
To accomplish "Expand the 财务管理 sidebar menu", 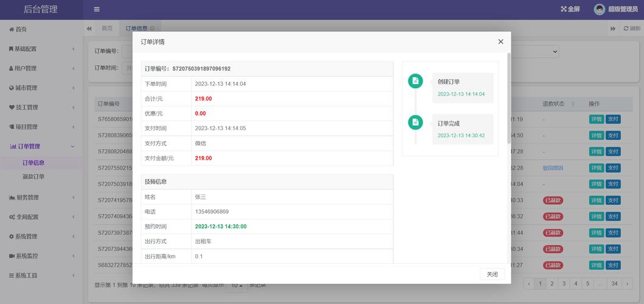I will [41, 198].
